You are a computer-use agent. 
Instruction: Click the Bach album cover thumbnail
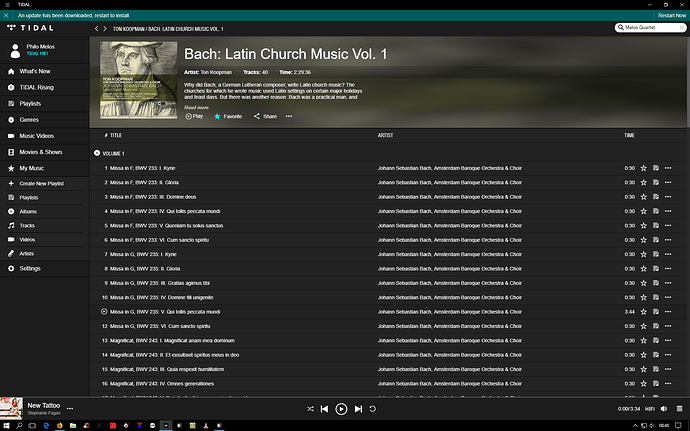(139, 80)
